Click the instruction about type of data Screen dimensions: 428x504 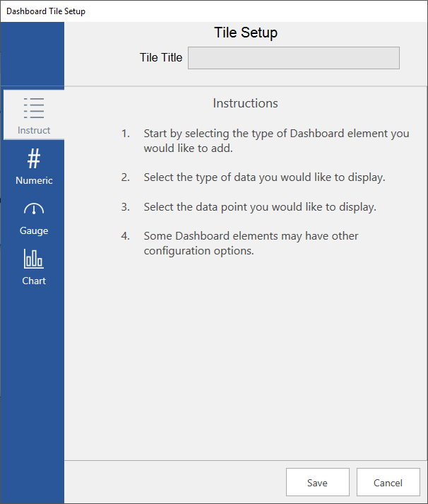tap(264, 177)
